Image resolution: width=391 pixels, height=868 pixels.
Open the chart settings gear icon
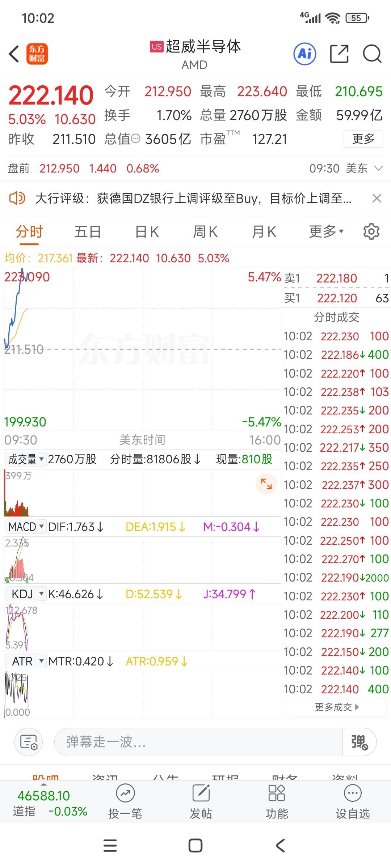(371, 231)
